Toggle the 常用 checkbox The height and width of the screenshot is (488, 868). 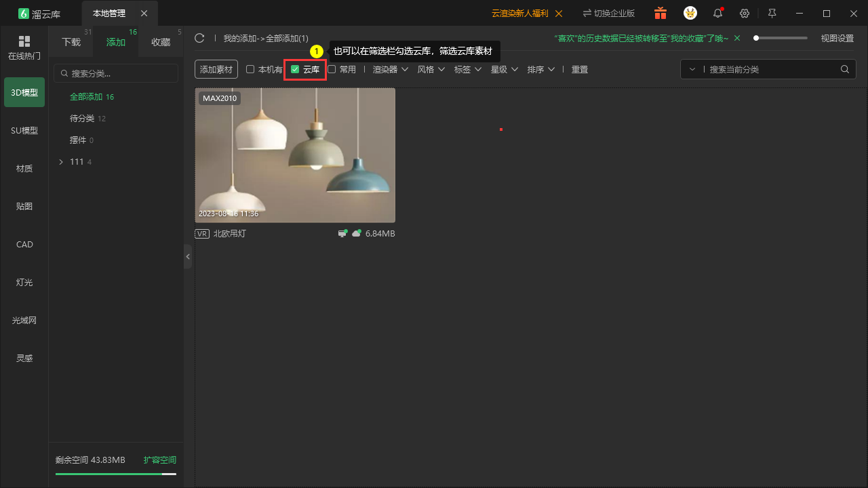[x=332, y=69]
